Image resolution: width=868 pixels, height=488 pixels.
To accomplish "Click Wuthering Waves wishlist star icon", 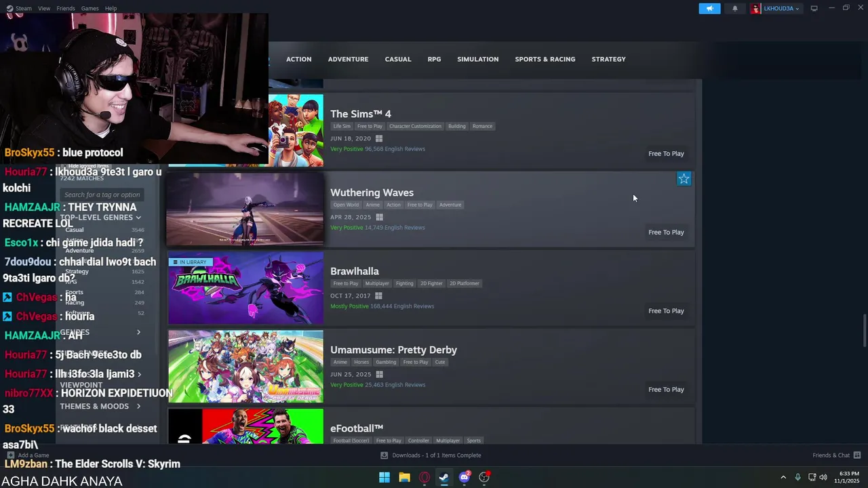I will pos(684,179).
